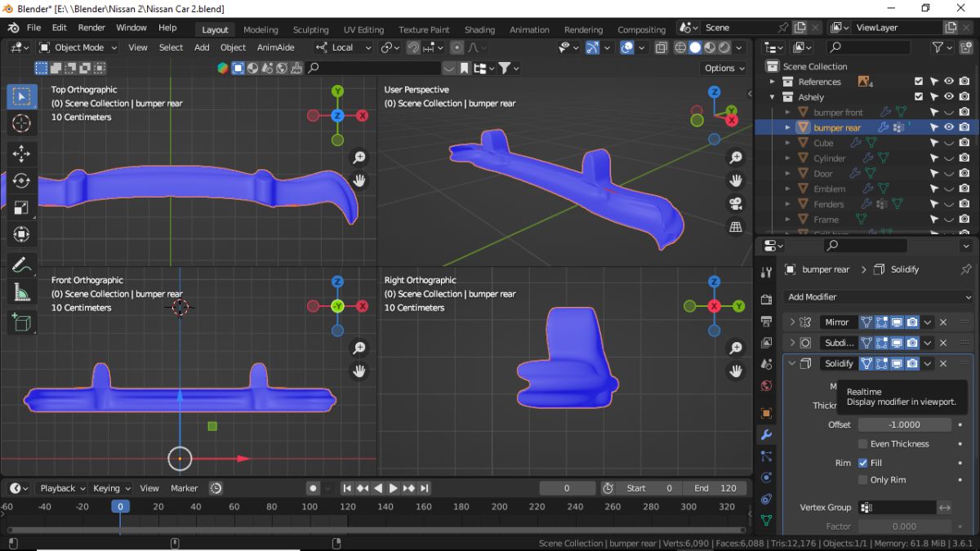
Task: Click the Blender logo menu
Action: [x=13, y=28]
